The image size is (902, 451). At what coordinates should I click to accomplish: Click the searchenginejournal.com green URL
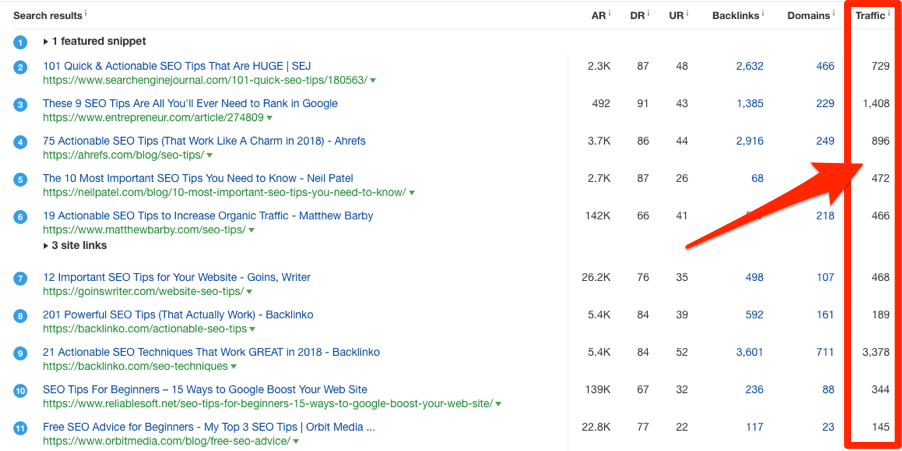tap(205, 81)
